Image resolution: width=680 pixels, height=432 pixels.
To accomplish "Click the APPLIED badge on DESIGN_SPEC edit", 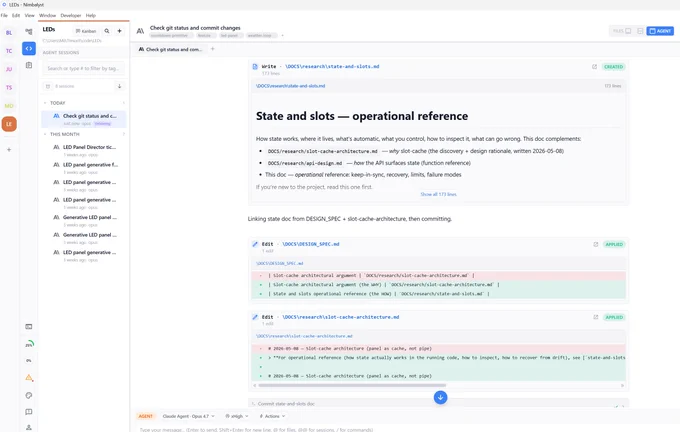I will click(x=614, y=244).
